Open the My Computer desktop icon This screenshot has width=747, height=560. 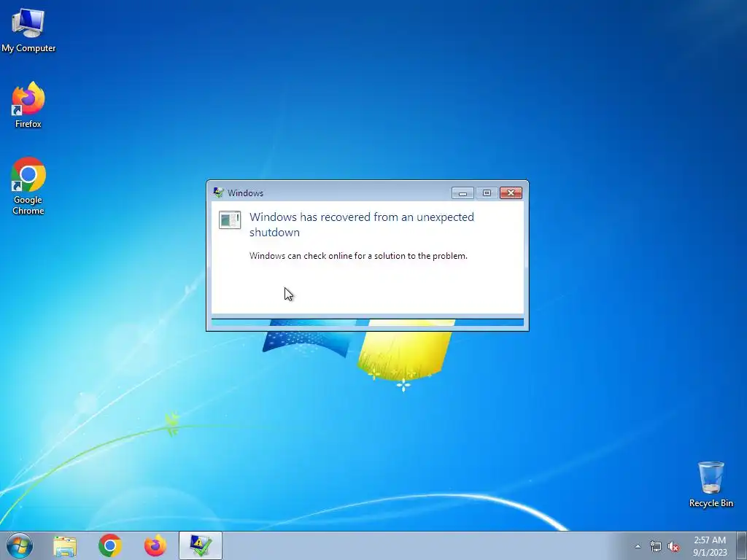tap(28, 30)
